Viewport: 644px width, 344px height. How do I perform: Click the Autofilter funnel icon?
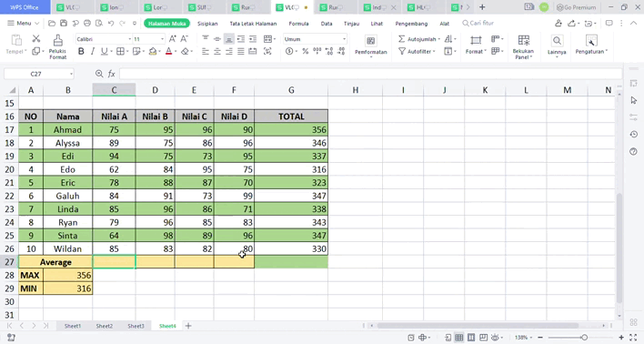(x=402, y=51)
